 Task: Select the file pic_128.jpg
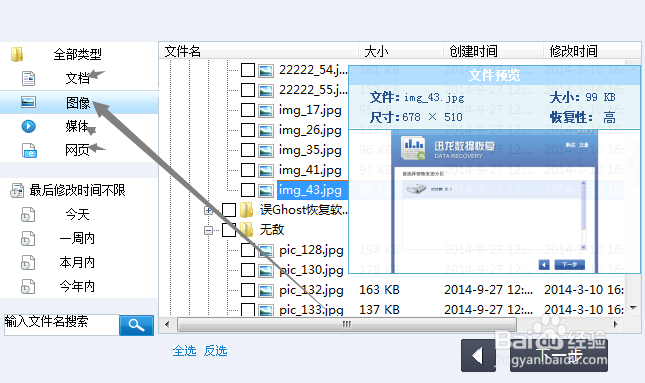311,250
